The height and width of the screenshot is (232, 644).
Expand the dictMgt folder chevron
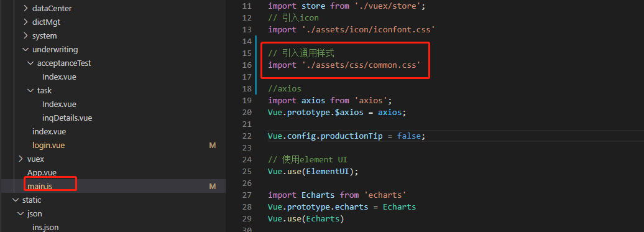tap(26, 22)
